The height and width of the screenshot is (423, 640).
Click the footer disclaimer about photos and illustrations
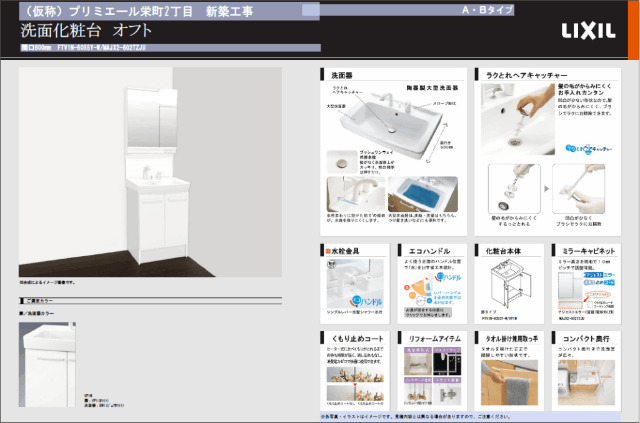coord(415,417)
